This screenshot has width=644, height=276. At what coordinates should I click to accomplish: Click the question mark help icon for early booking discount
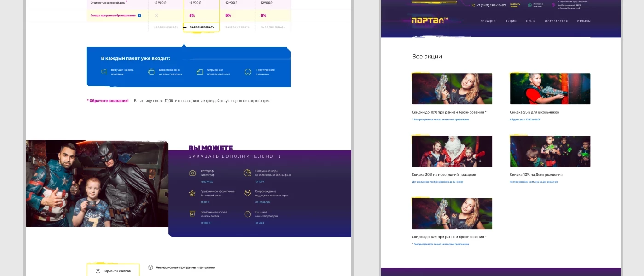point(139,16)
